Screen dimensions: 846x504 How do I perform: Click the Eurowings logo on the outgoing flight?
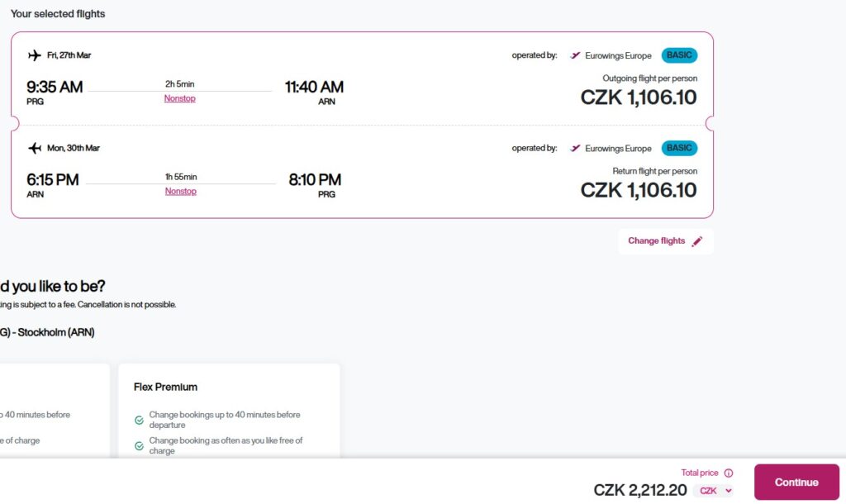click(576, 55)
